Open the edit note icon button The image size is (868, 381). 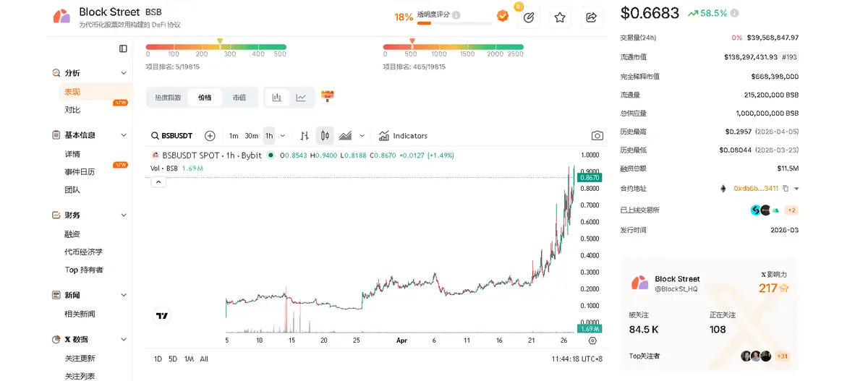coord(529,17)
